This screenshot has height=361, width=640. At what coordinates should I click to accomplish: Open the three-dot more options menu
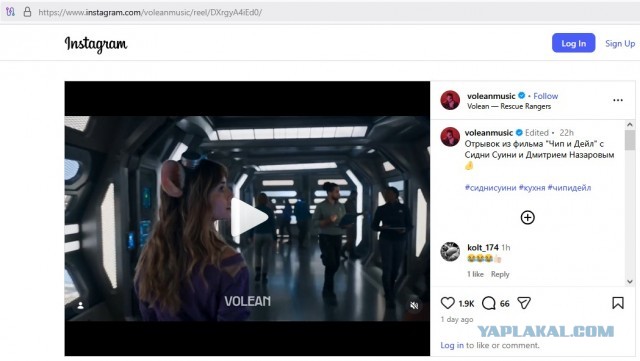pyautogui.click(x=618, y=100)
